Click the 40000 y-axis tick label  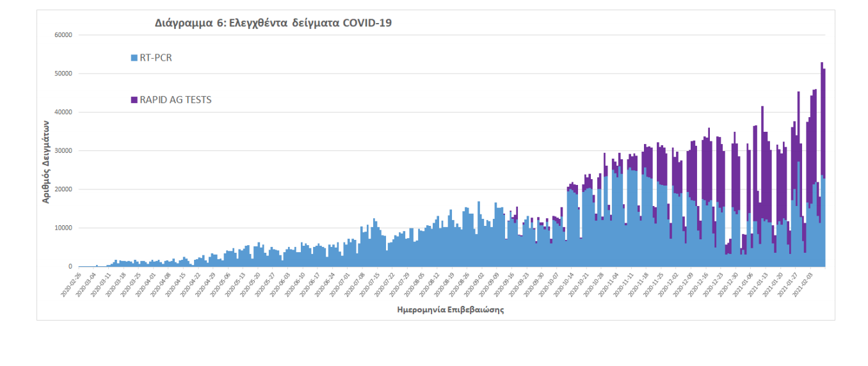[63, 113]
